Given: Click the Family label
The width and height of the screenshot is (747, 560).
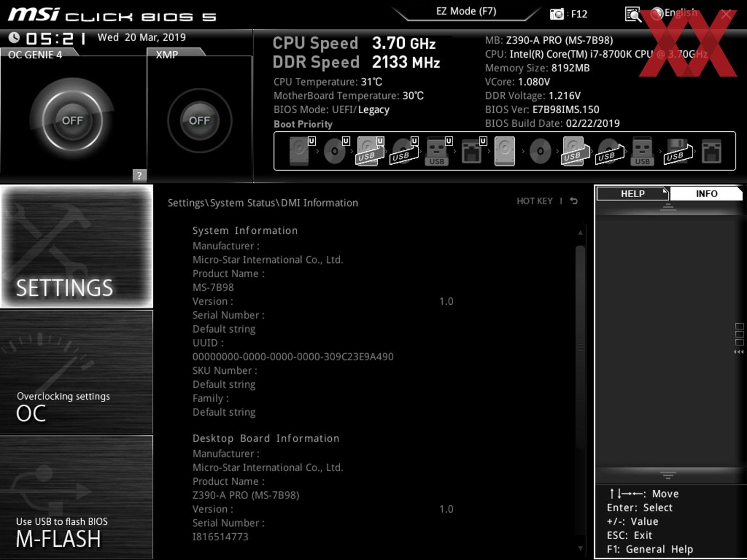Looking at the screenshot, I should (210, 398).
